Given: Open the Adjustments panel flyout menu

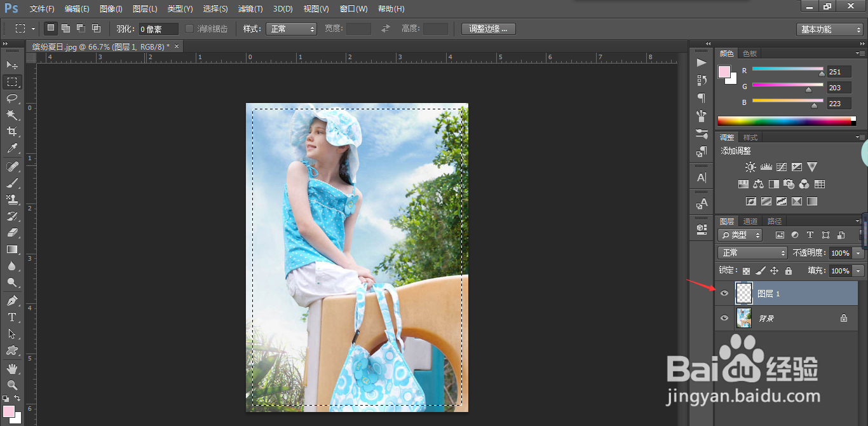Looking at the screenshot, I should tap(860, 137).
